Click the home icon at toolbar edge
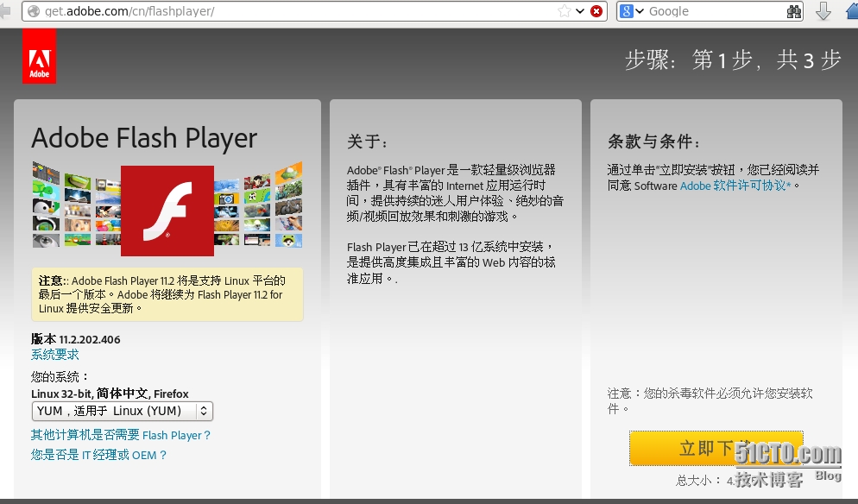This screenshot has height=504, width=858. coord(852,11)
